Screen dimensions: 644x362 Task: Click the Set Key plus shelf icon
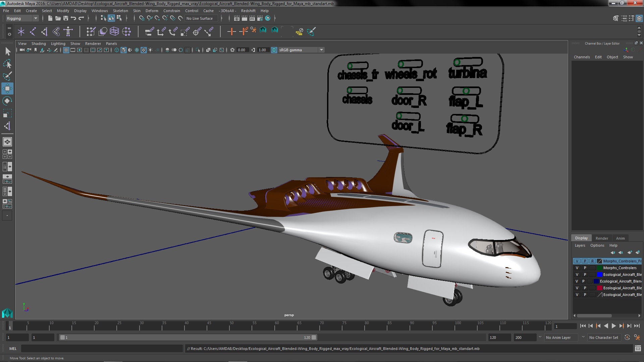tap(231, 32)
